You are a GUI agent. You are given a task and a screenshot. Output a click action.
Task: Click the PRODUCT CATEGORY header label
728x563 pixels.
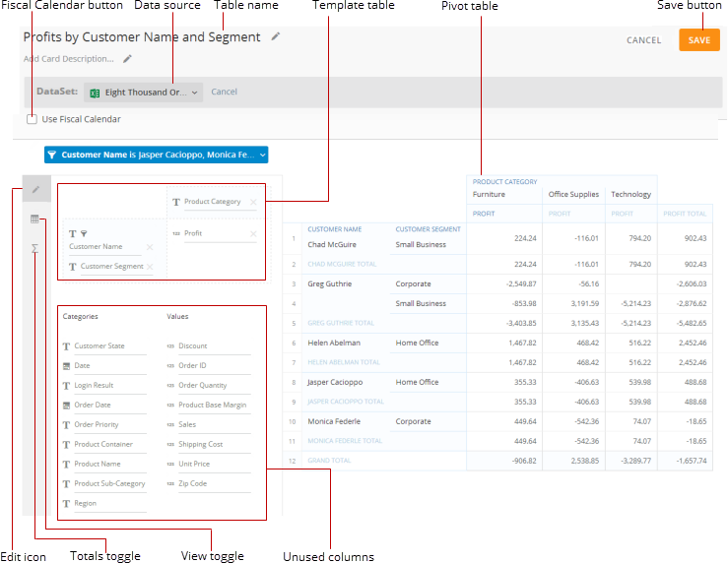point(504,182)
